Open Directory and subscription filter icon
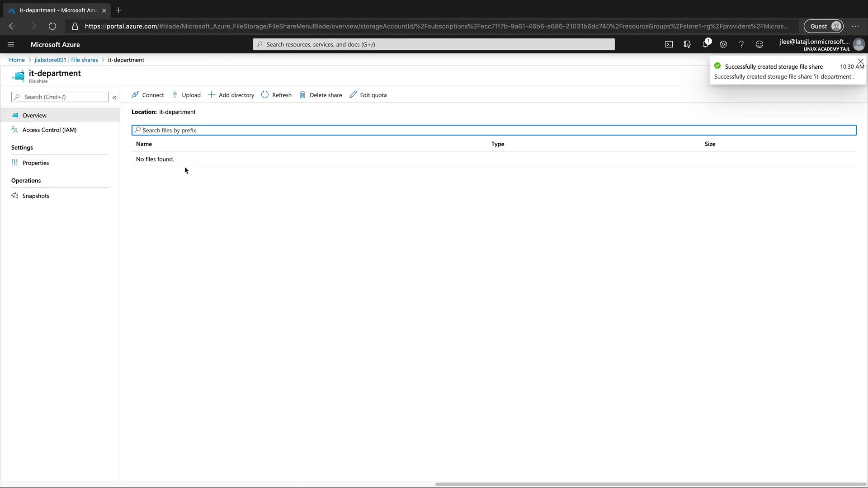This screenshot has height=488, width=868. [687, 44]
